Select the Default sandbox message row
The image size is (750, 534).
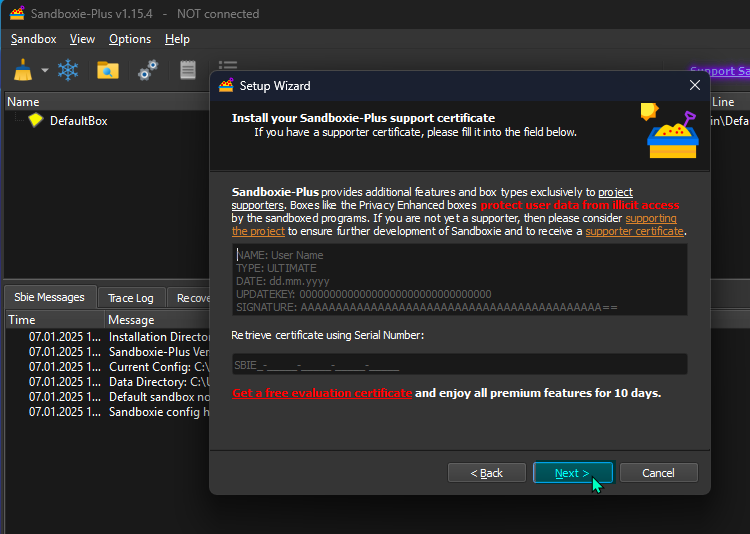click(108, 397)
